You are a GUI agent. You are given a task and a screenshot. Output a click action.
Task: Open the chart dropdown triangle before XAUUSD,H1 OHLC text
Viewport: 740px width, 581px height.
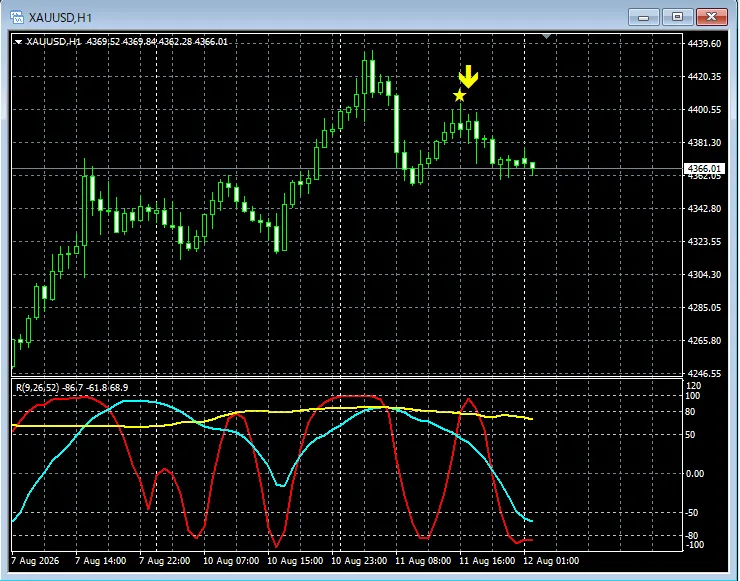[18, 42]
